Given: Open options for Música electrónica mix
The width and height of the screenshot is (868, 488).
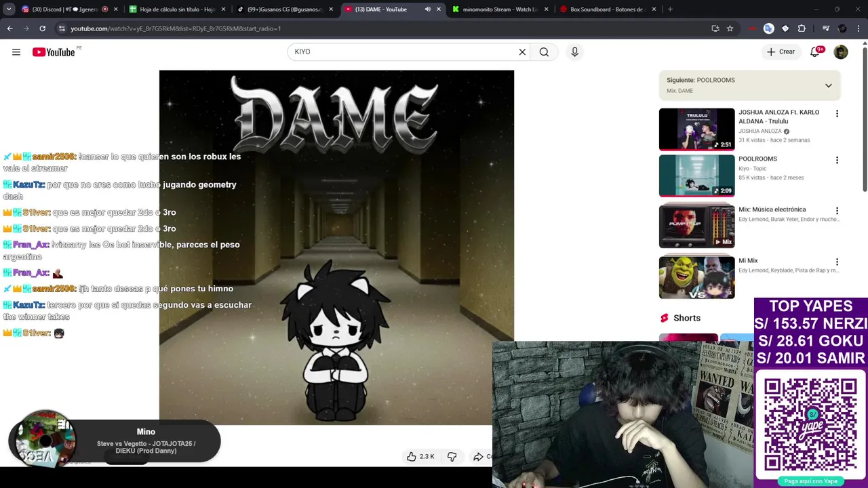Looking at the screenshot, I should tap(837, 211).
